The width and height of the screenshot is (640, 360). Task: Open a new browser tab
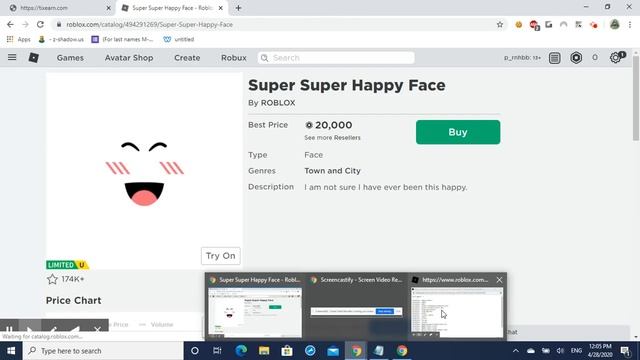point(238,8)
